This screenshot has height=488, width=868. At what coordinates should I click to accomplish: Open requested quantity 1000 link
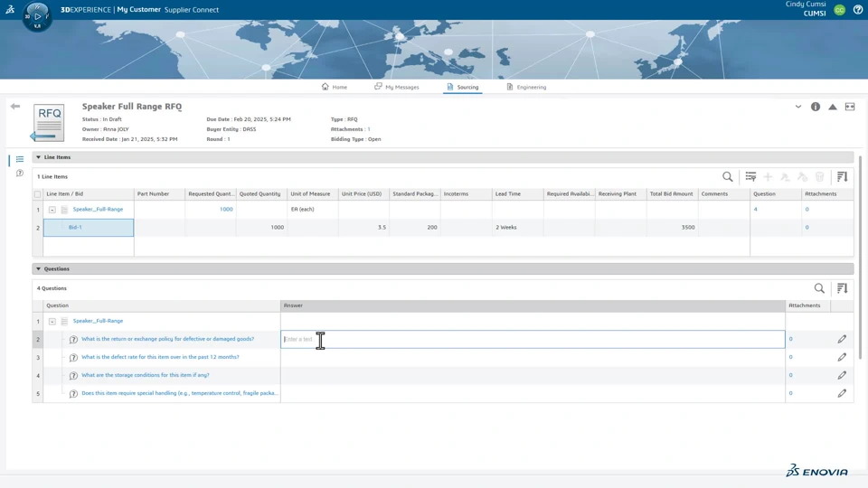(226, 209)
